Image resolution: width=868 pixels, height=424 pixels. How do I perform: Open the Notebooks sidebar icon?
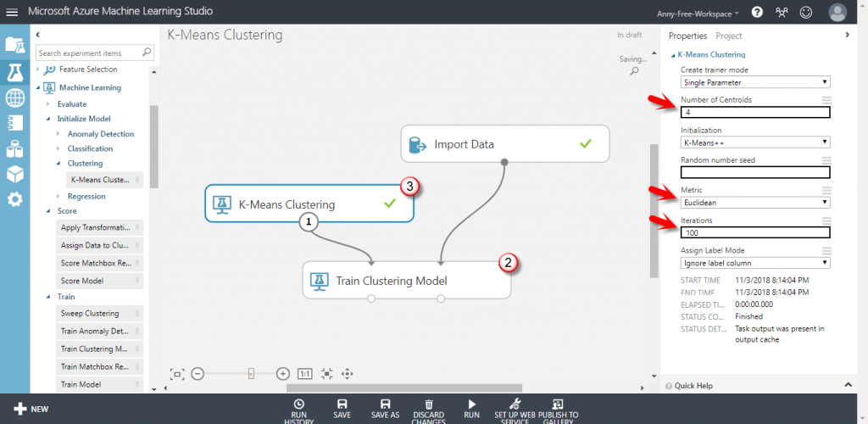(x=15, y=123)
